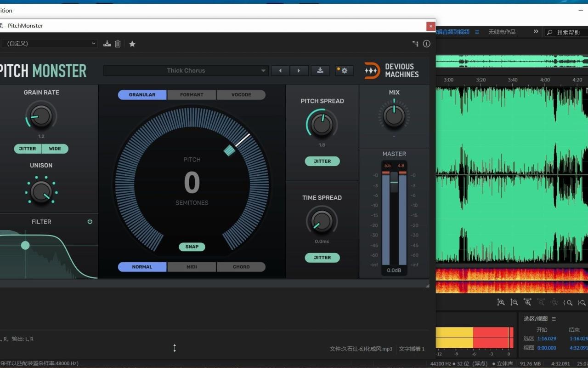Zoom in time in the Audition editor
This screenshot has height=368, width=588.
click(x=527, y=302)
